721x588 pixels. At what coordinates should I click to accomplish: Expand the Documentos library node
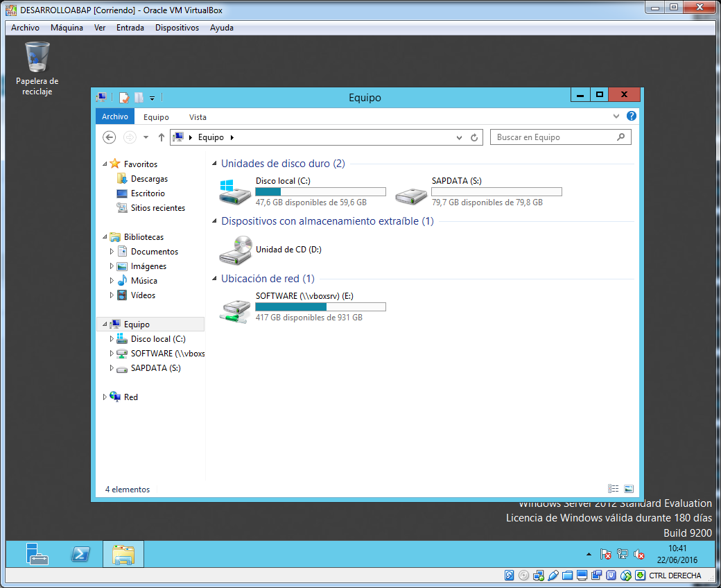coord(112,252)
